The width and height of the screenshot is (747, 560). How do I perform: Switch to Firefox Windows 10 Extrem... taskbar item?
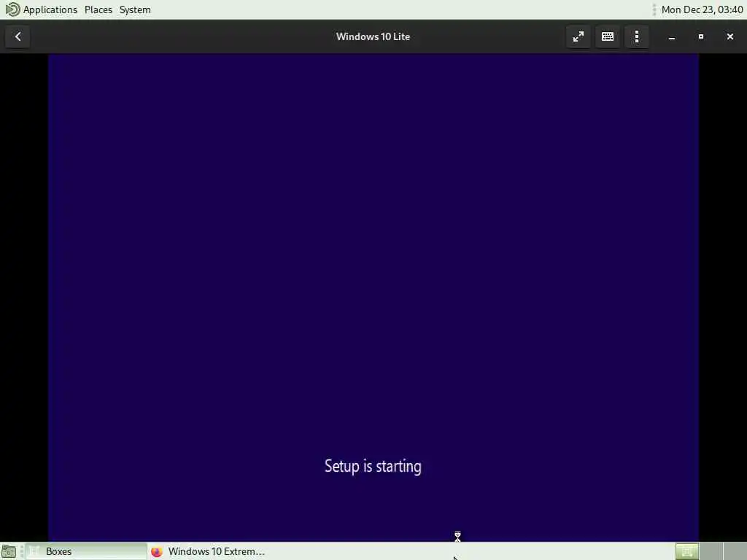coord(208,551)
